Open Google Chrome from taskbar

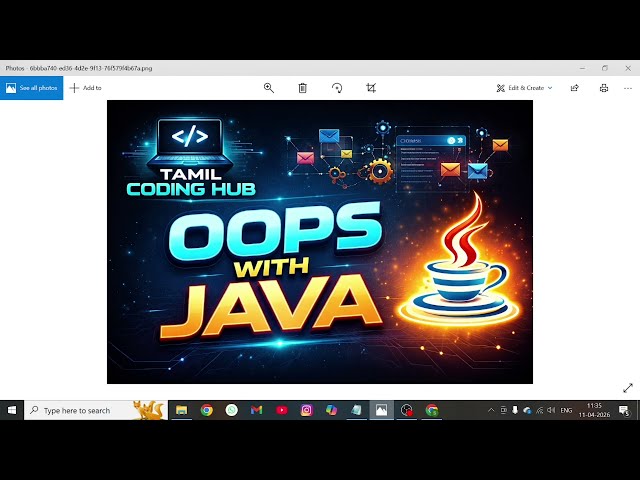click(207, 410)
